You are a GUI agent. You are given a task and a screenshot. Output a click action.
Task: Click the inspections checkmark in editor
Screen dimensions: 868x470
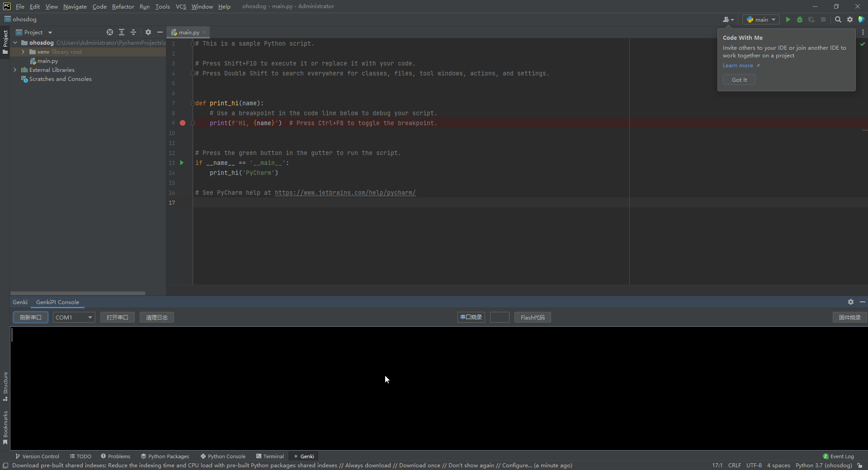pyautogui.click(x=863, y=44)
